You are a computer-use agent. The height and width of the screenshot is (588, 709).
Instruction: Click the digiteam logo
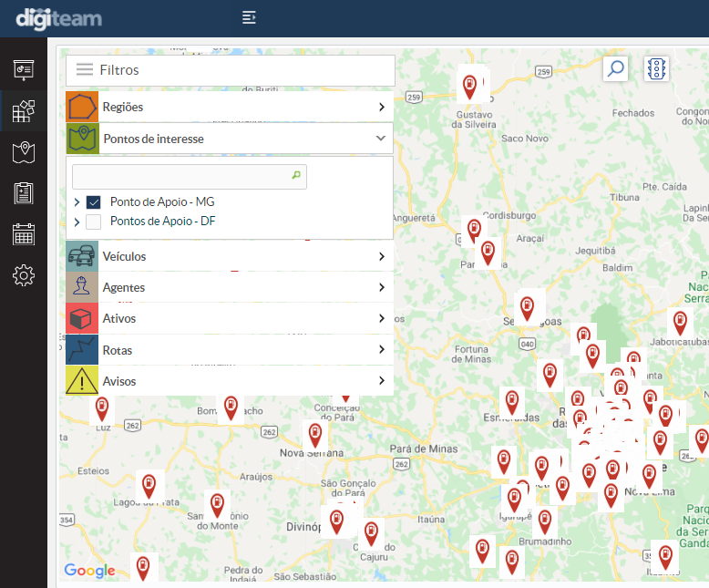click(59, 19)
